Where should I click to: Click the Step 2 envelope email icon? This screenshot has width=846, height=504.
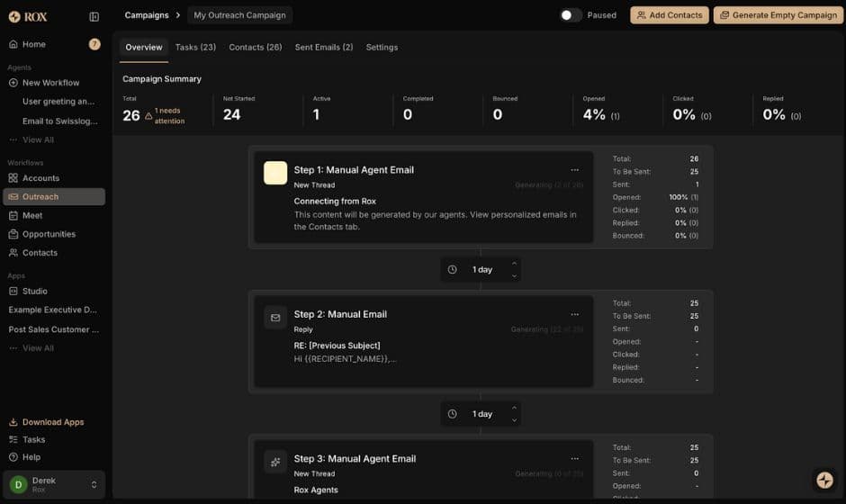pos(275,317)
